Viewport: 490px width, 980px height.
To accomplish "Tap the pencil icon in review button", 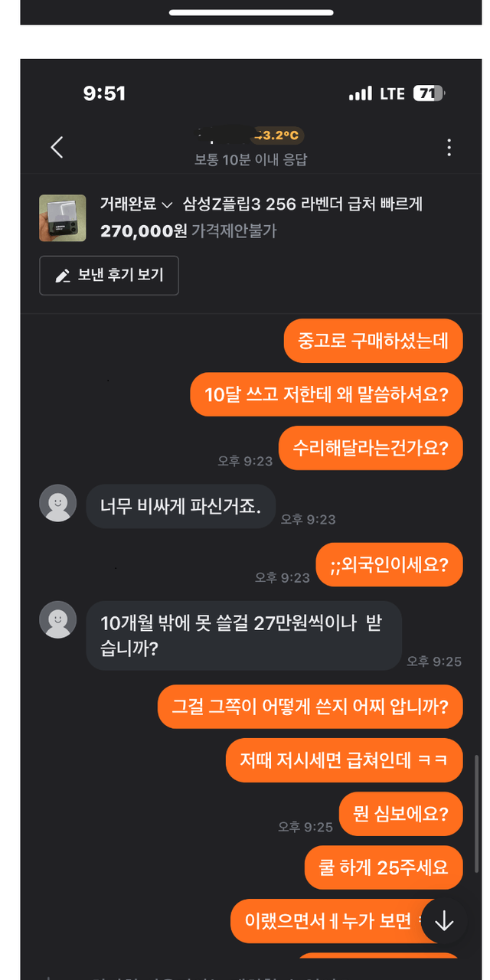I will 63,276.
